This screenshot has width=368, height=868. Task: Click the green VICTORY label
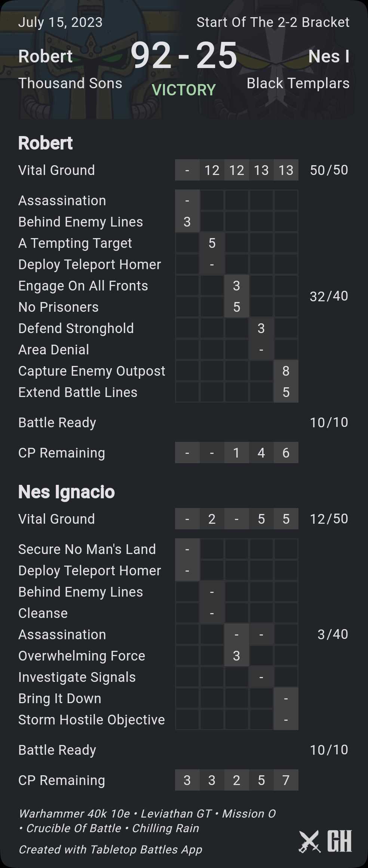click(184, 90)
